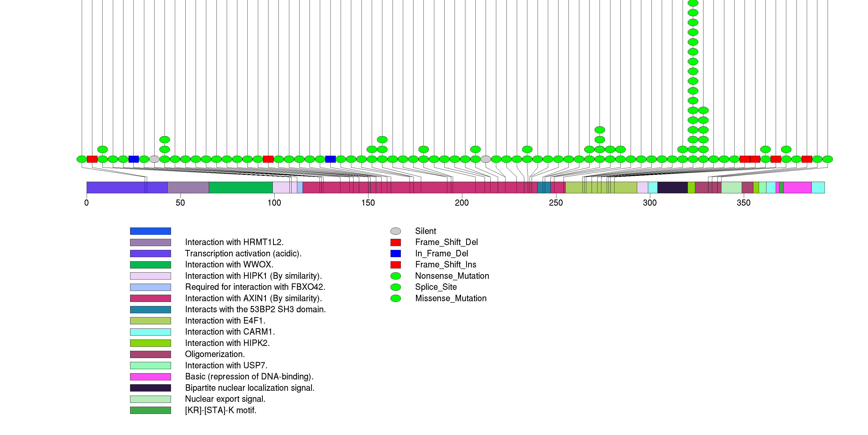Click the Basic repression of DNA-binding swatch
The height and width of the screenshot is (435, 868).
click(x=150, y=376)
